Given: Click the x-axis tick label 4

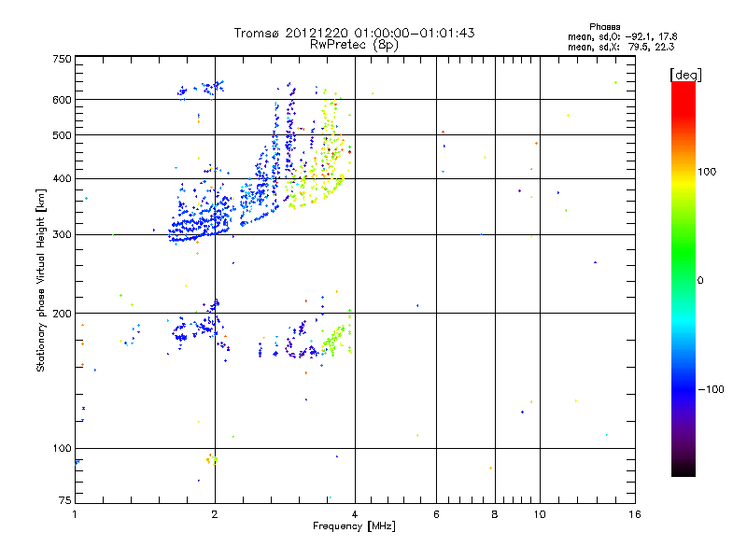Looking at the screenshot, I should pyautogui.click(x=355, y=514).
